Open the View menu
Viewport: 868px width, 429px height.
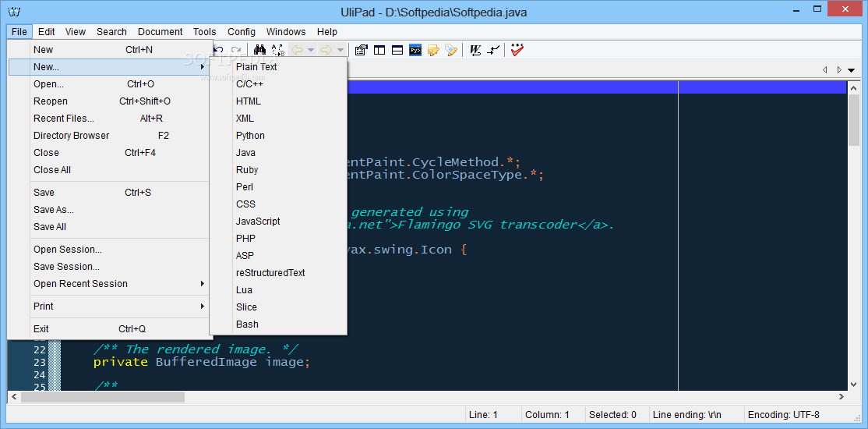pos(76,32)
